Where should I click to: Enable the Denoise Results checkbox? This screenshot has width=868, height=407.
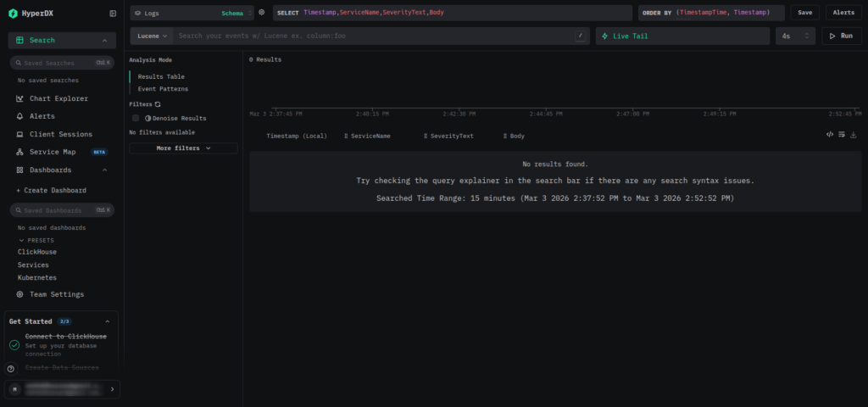(136, 118)
